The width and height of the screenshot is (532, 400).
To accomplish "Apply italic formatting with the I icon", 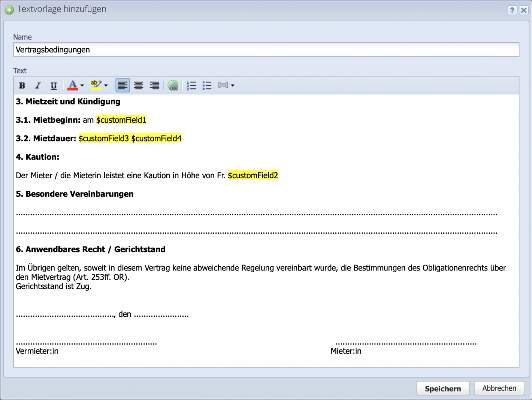I will point(37,85).
